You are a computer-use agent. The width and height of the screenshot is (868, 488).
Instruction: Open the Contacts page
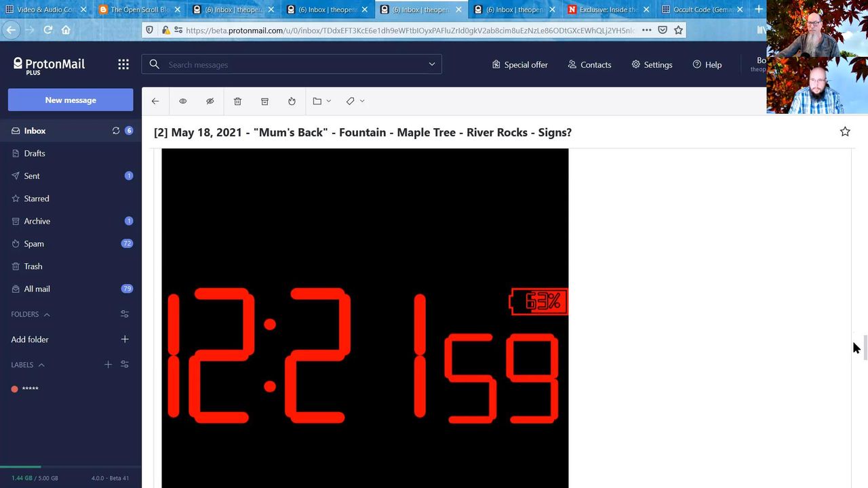tap(589, 64)
